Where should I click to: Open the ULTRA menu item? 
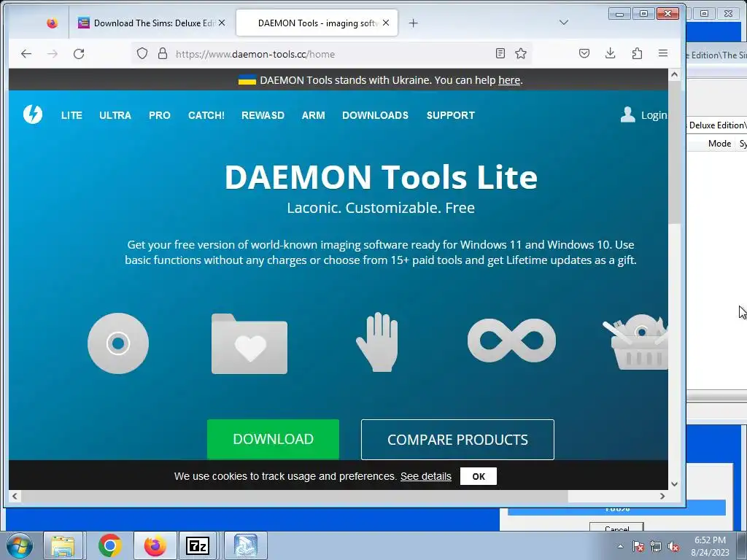115,115
